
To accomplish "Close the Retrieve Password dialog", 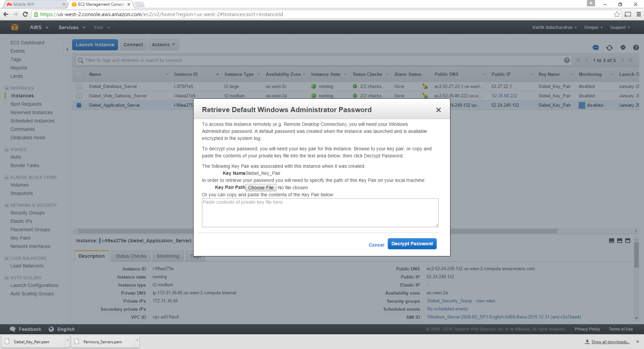I will click(x=438, y=110).
